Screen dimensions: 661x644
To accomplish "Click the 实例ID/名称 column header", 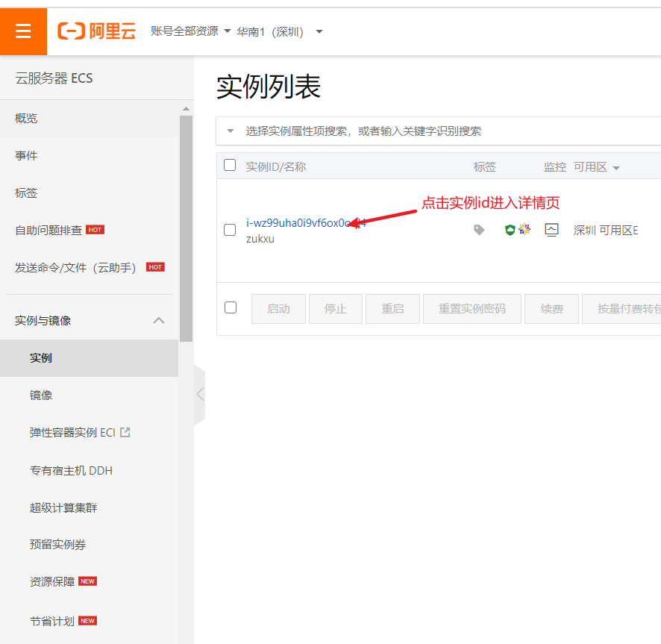I will tap(276, 167).
